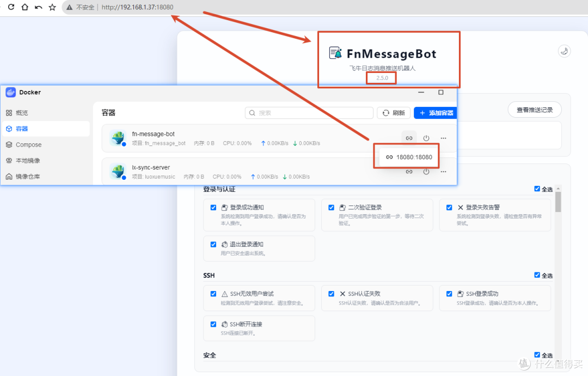Click the Docker container search field
Screen dimensions: 588x376
coord(309,113)
